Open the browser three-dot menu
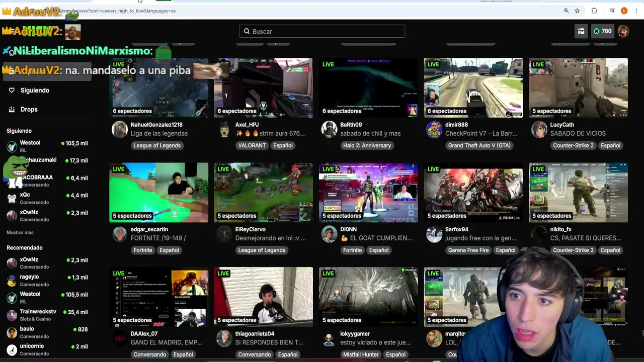644x362 pixels. point(636,11)
